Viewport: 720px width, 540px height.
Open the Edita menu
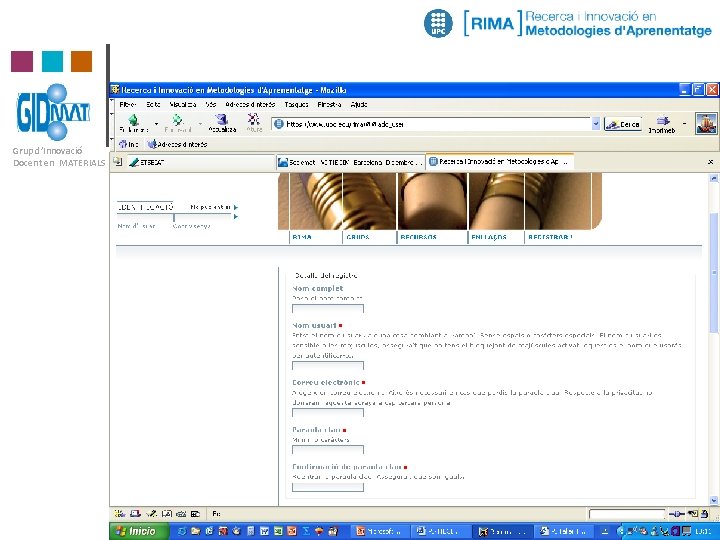click(153, 104)
